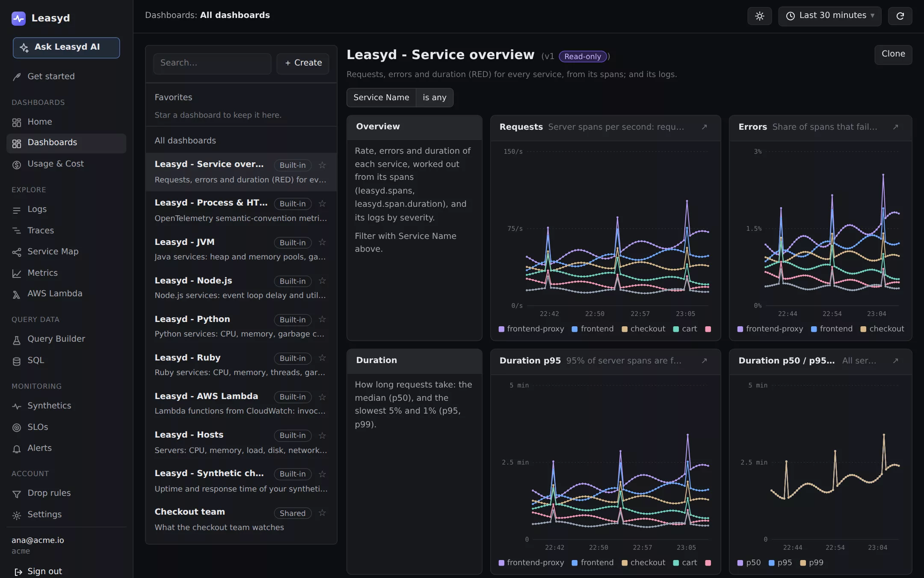Click the Leasyd logo icon
The image size is (924, 578).
(x=18, y=18)
